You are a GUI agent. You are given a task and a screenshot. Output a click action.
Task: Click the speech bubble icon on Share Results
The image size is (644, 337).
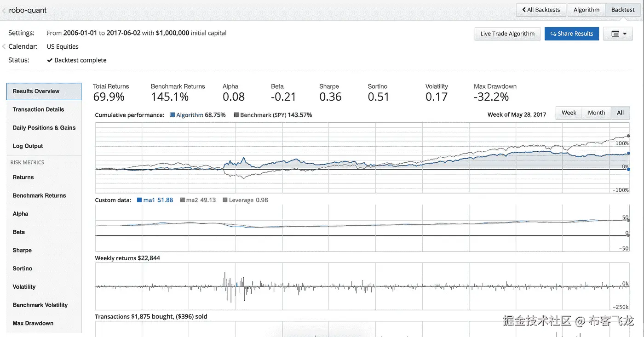pyautogui.click(x=553, y=34)
